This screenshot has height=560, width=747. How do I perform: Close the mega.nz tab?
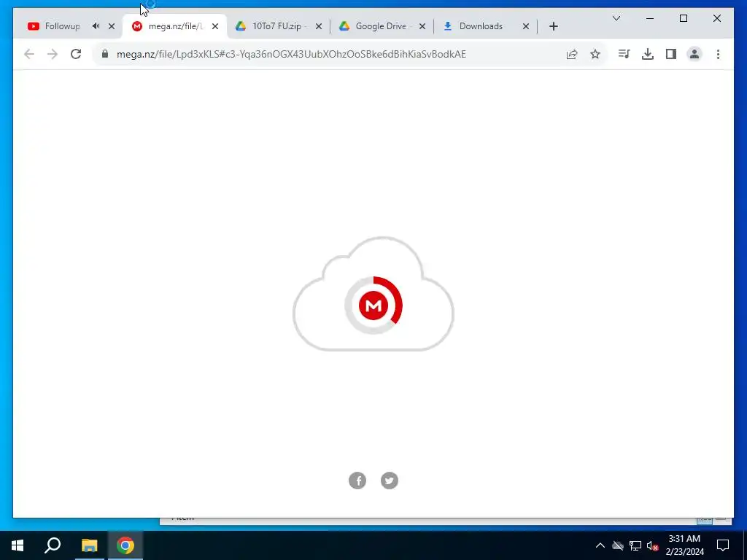pos(215,26)
